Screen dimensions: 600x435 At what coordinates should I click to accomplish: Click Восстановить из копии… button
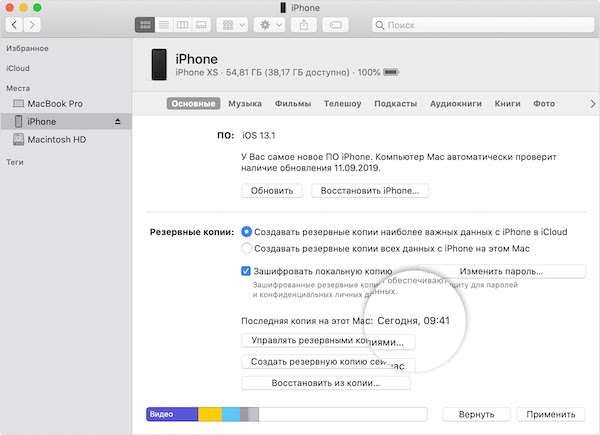point(326,383)
